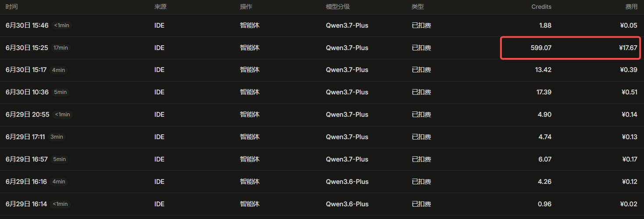Click the 6月29日 20:55 entry time
Screen dimensions: 644x219
point(27,115)
